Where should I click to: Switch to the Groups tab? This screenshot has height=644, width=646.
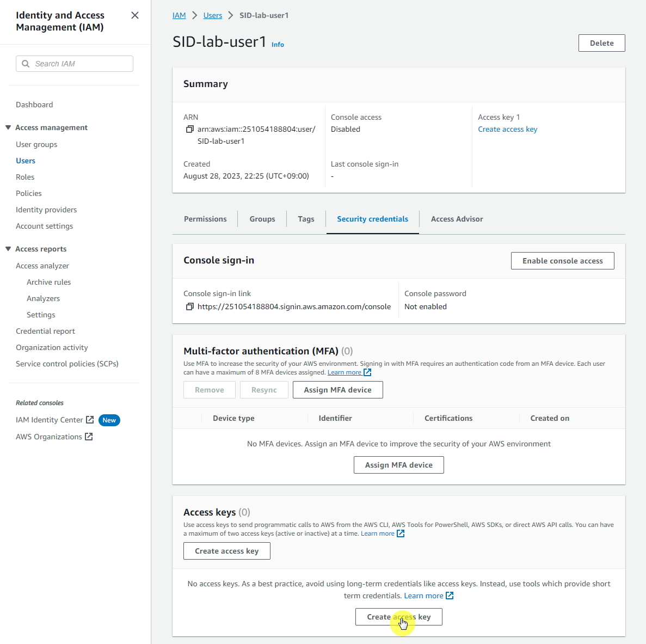[x=262, y=219]
